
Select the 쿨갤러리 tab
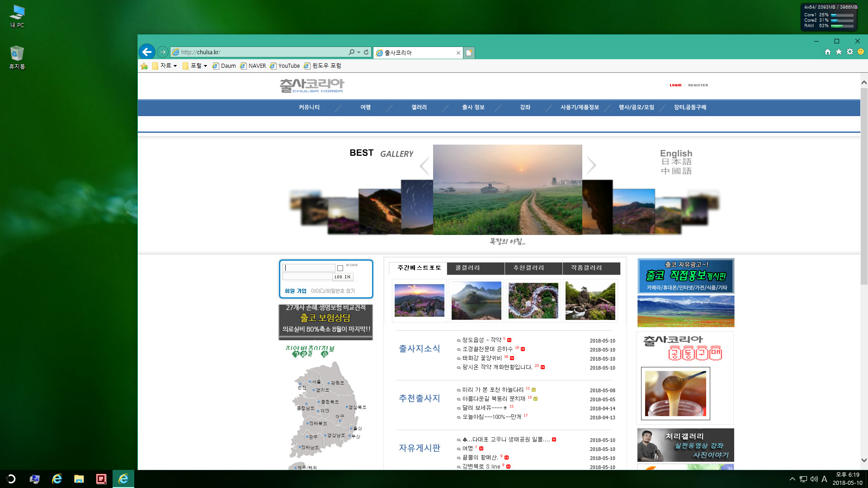(476, 268)
